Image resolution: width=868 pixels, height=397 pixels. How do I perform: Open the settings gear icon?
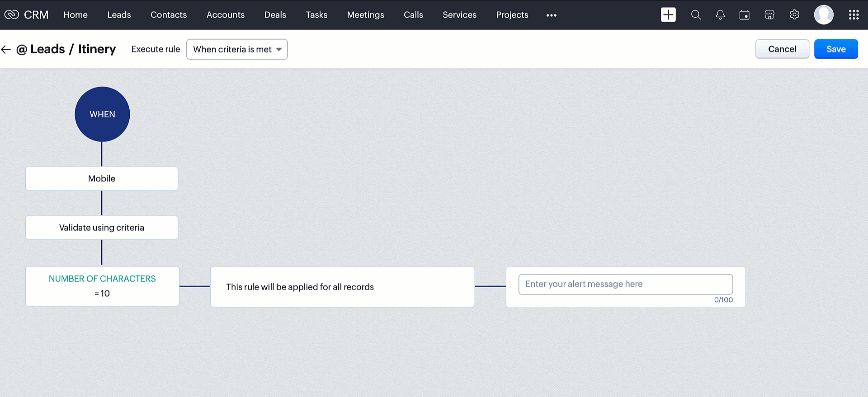(x=794, y=15)
